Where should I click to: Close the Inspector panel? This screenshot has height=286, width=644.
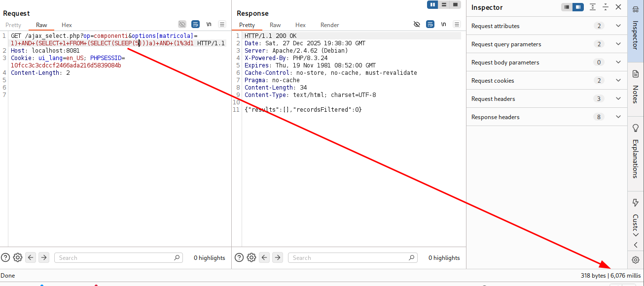(618, 7)
